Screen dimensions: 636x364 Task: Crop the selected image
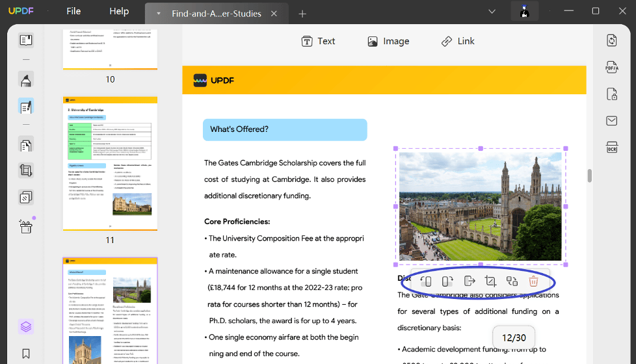point(491,281)
